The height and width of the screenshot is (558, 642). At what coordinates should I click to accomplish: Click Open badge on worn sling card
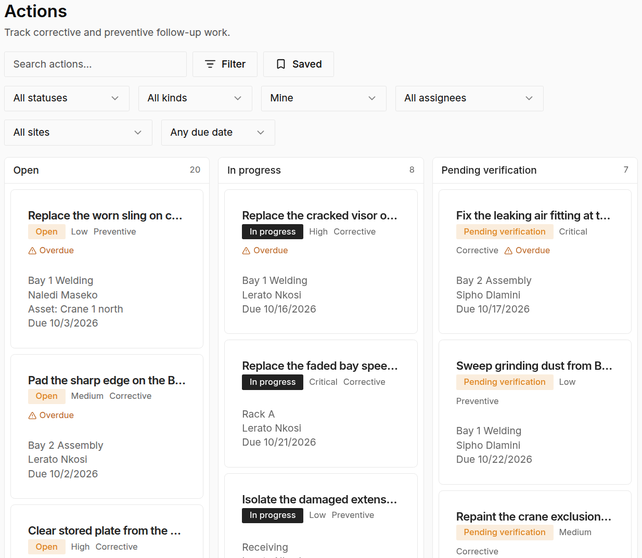click(46, 232)
